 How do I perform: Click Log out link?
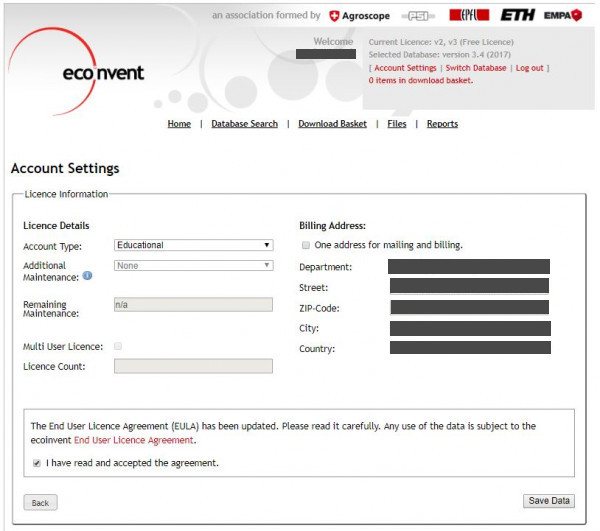click(529, 68)
